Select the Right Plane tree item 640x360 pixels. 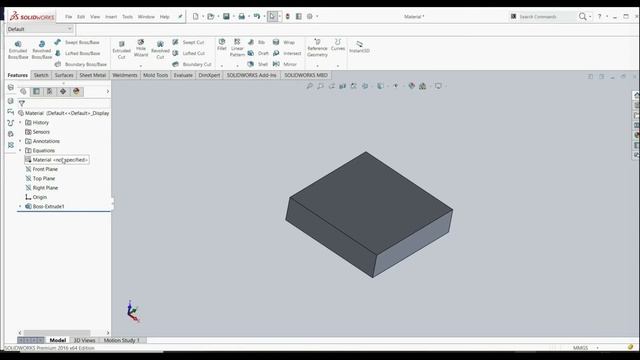42,188
